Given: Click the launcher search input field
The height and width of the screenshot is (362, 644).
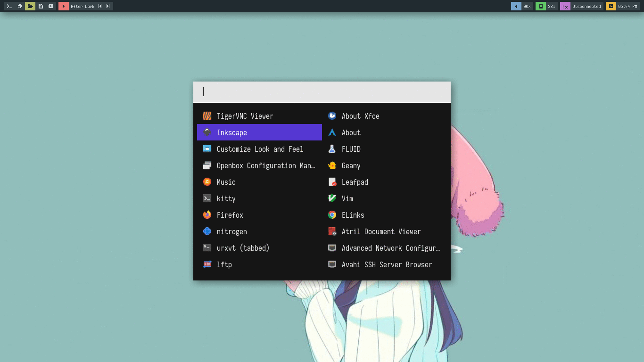Looking at the screenshot, I should 322,92.
